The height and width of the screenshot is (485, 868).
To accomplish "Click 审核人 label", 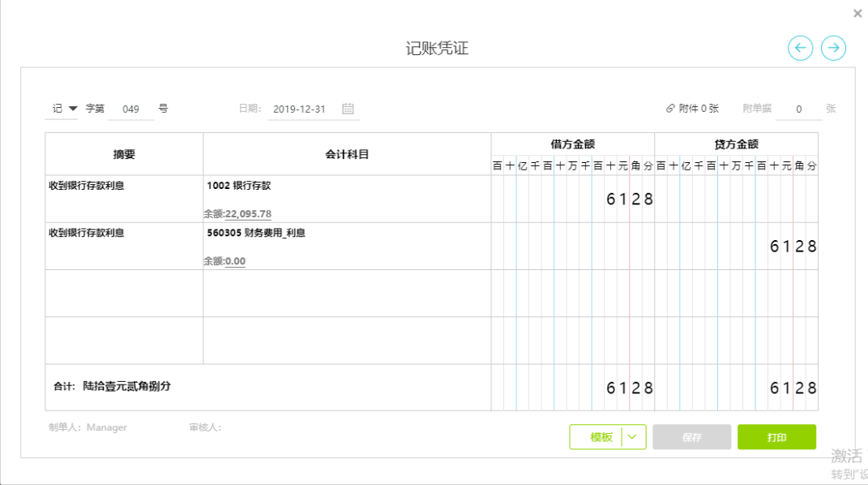I will click(205, 427).
